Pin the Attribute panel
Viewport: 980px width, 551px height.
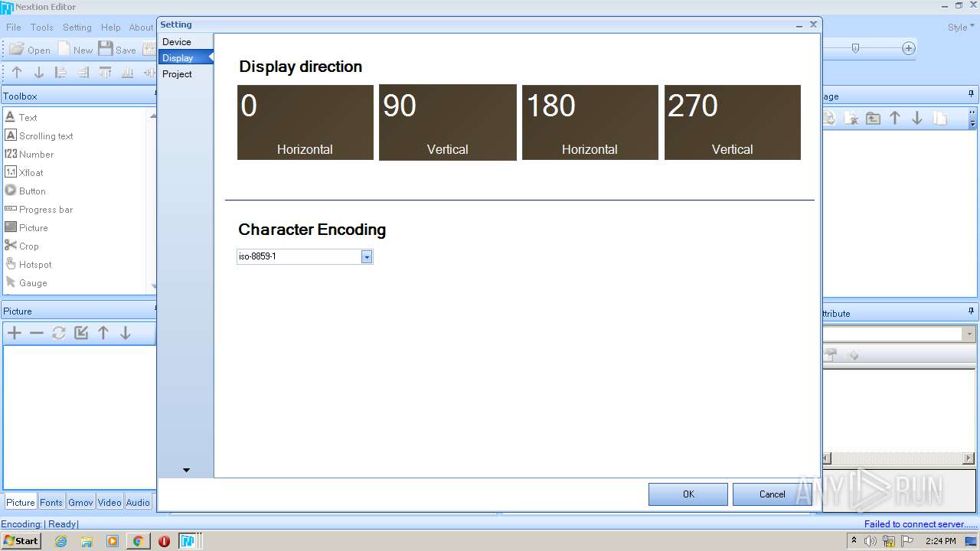tap(971, 311)
